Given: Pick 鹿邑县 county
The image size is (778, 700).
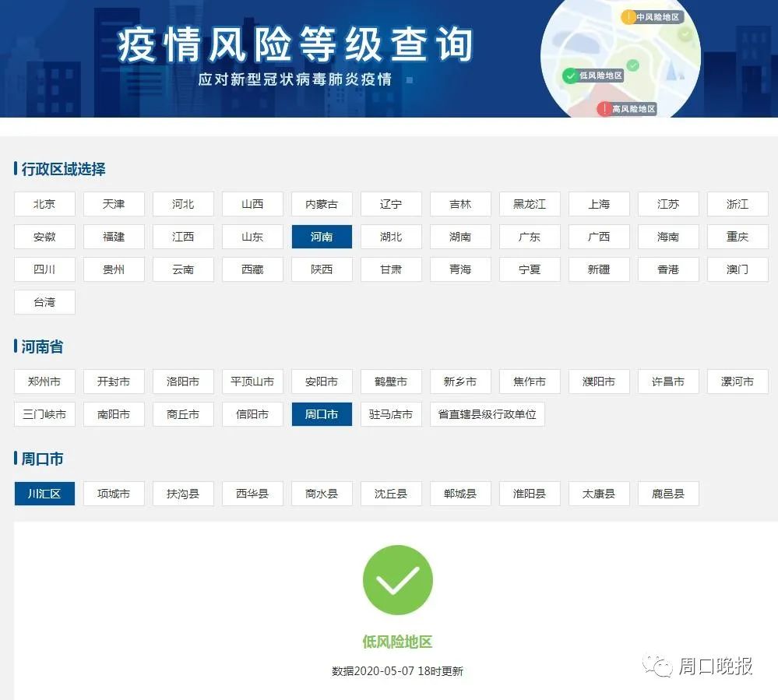Looking at the screenshot, I should (x=668, y=494).
